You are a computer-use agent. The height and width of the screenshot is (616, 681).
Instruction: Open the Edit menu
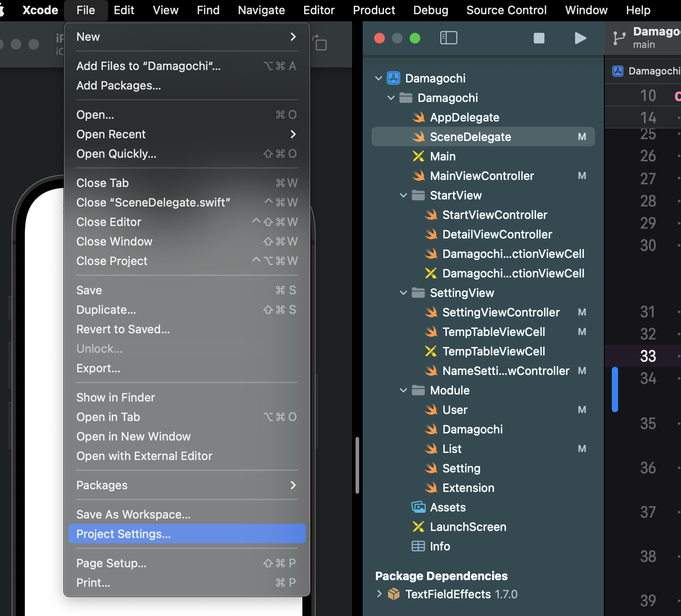(124, 10)
